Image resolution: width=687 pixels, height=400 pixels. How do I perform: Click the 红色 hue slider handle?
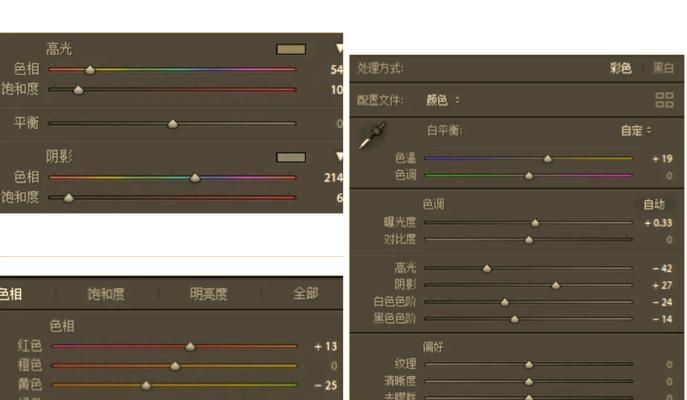coord(190,347)
